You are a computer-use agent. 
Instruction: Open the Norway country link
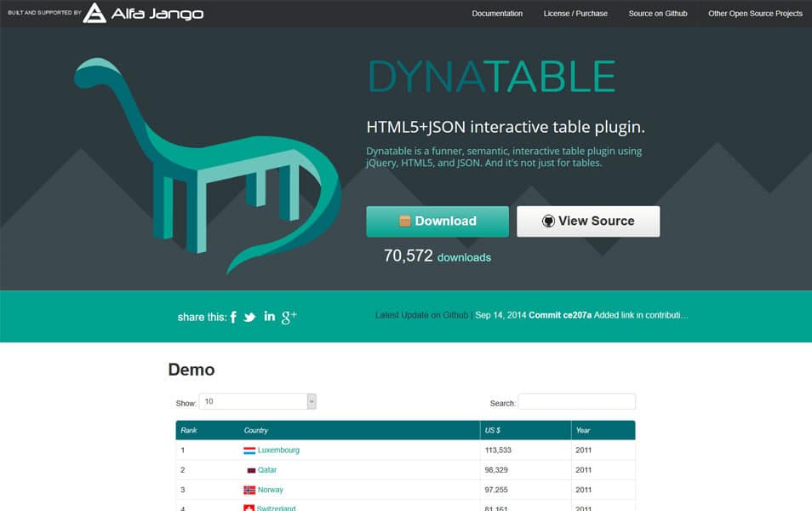(271, 489)
